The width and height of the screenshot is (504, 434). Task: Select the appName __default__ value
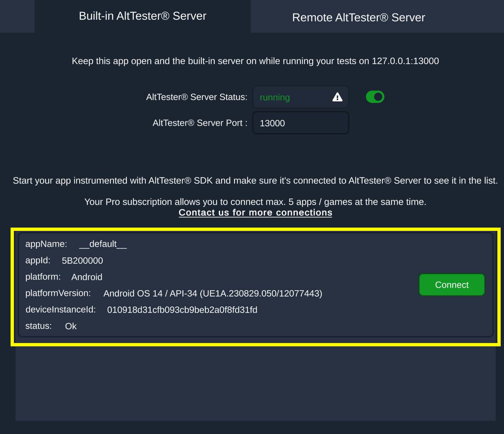103,244
